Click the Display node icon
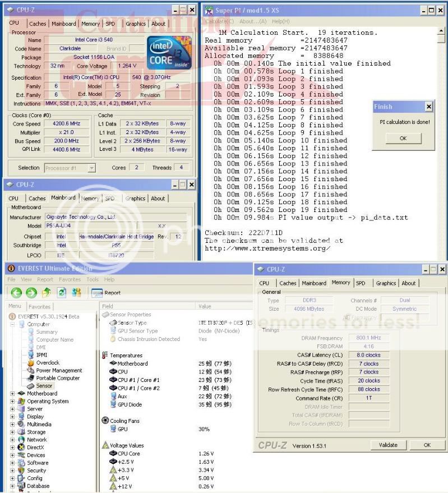 [x=21, y=417]
